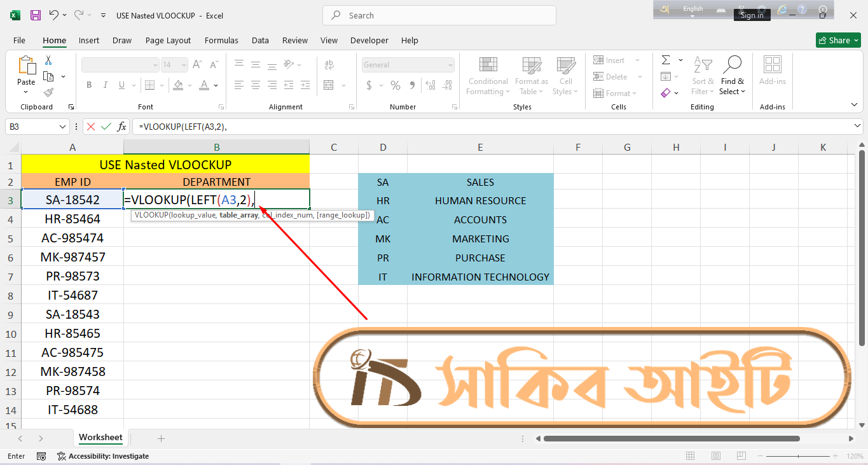Open the Name Box dropdown
The image size is (868, 465).
point(62,127)
